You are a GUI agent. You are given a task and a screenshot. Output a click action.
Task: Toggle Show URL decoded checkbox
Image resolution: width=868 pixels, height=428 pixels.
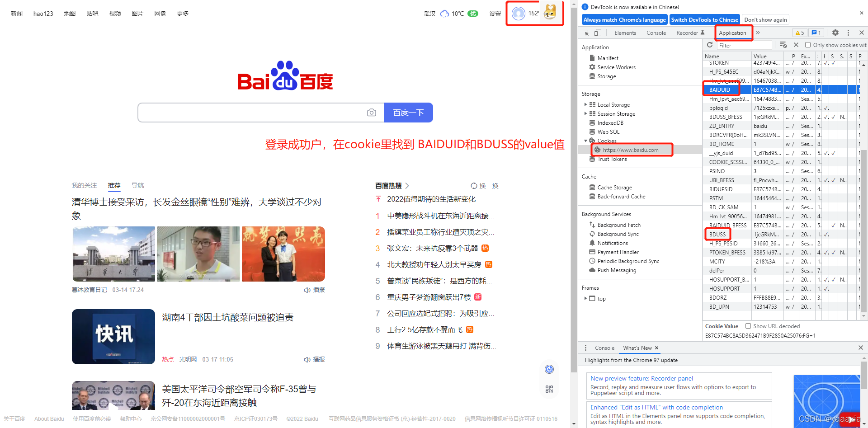tap(748, 326)
